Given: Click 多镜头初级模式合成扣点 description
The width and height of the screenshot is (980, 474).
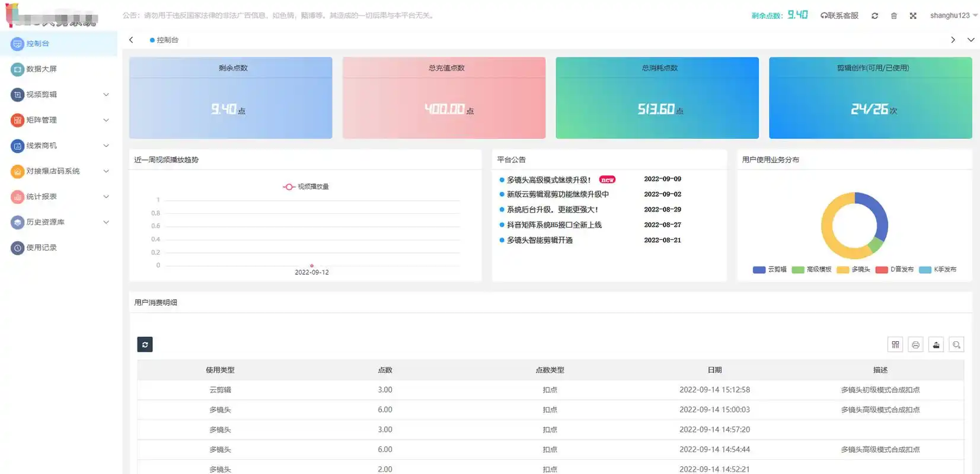Looking at the screenshot, I should (x=880, y=390).
